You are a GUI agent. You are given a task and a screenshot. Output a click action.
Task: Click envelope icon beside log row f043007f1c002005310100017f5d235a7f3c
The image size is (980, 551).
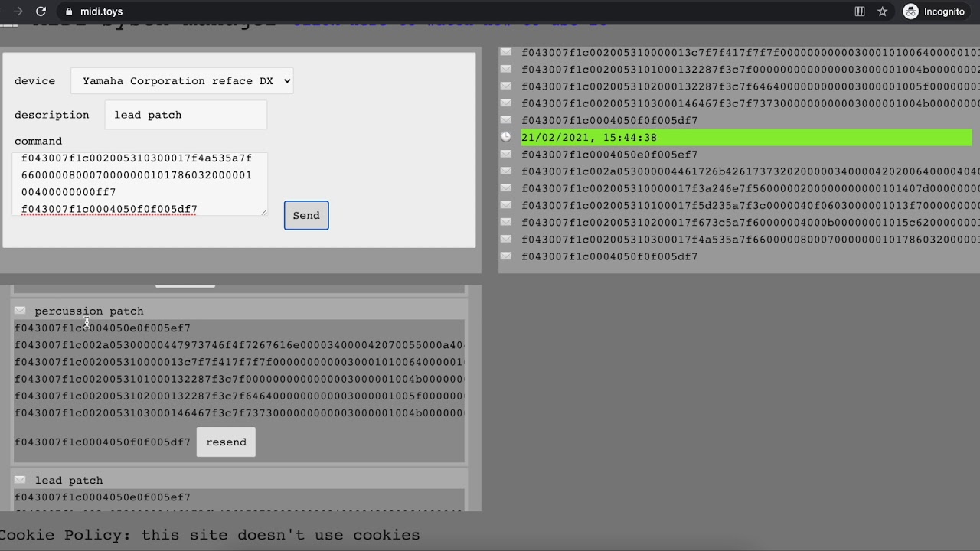point(506,204)
